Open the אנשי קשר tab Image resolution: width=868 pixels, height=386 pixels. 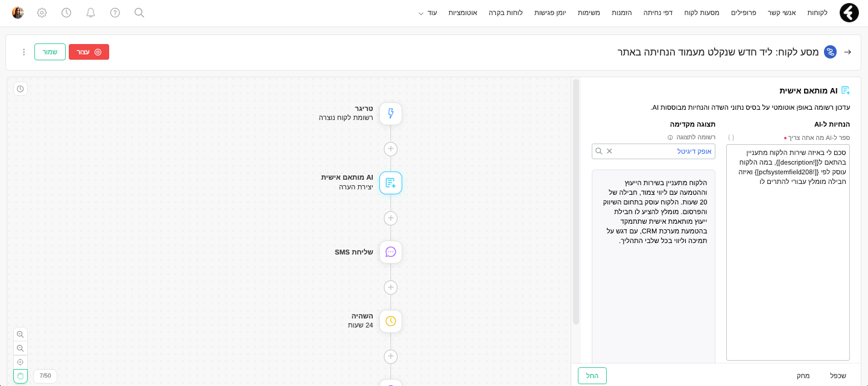pyautogui.click(x=782, y=13)
